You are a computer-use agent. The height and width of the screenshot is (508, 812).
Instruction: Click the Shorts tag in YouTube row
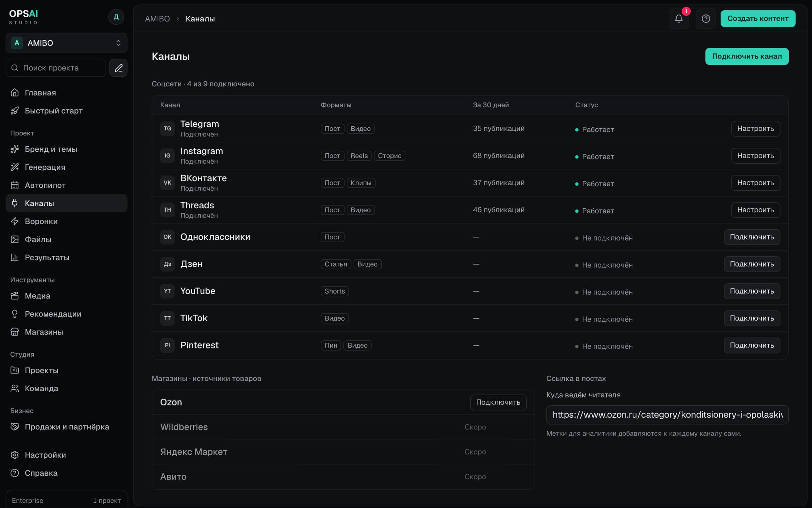[x=335, y=291]
